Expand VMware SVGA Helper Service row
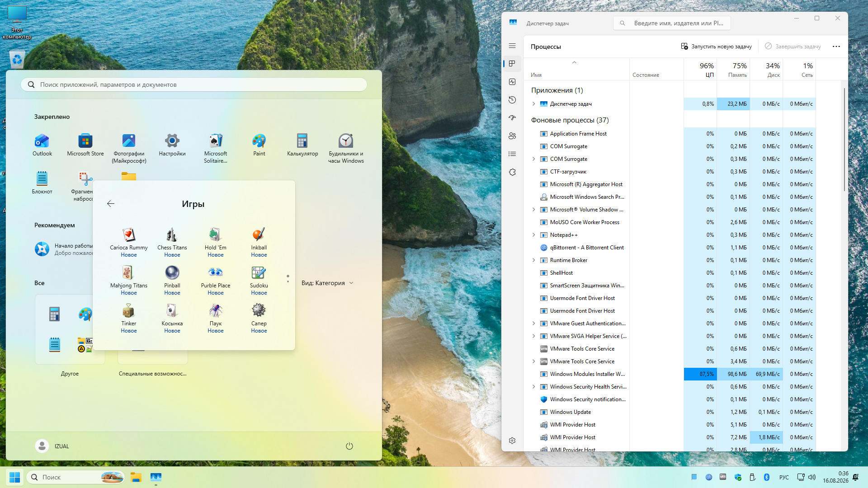 534,336
